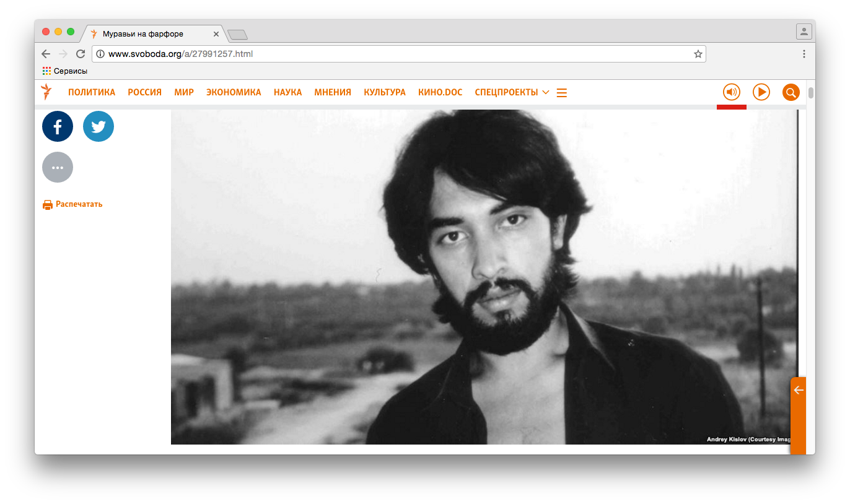This screenshot has width=850, height=504.
Task: Open the hamburger menu of sections
Action: (x=562, y=93)
